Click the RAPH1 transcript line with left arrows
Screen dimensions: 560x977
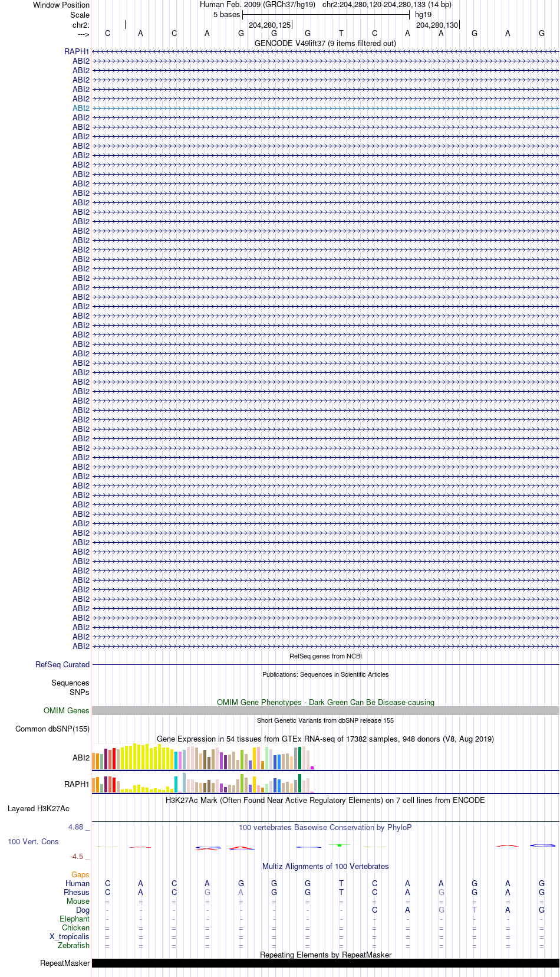click(x=325, y=52)
